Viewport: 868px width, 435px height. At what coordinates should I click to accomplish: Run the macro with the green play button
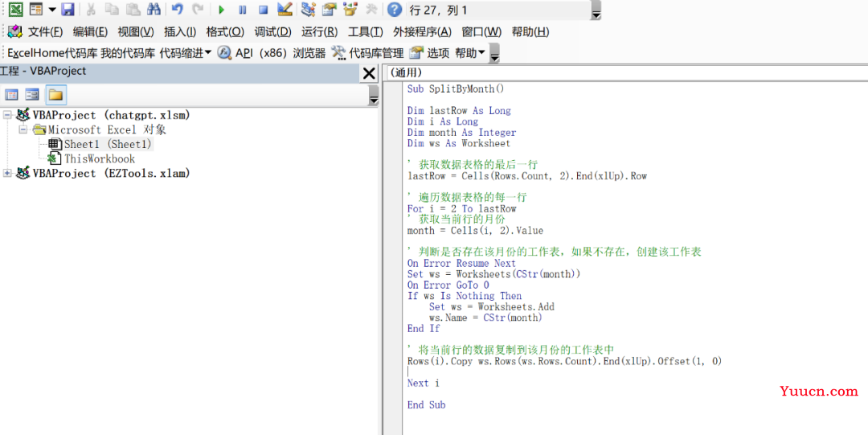point(221,10)
